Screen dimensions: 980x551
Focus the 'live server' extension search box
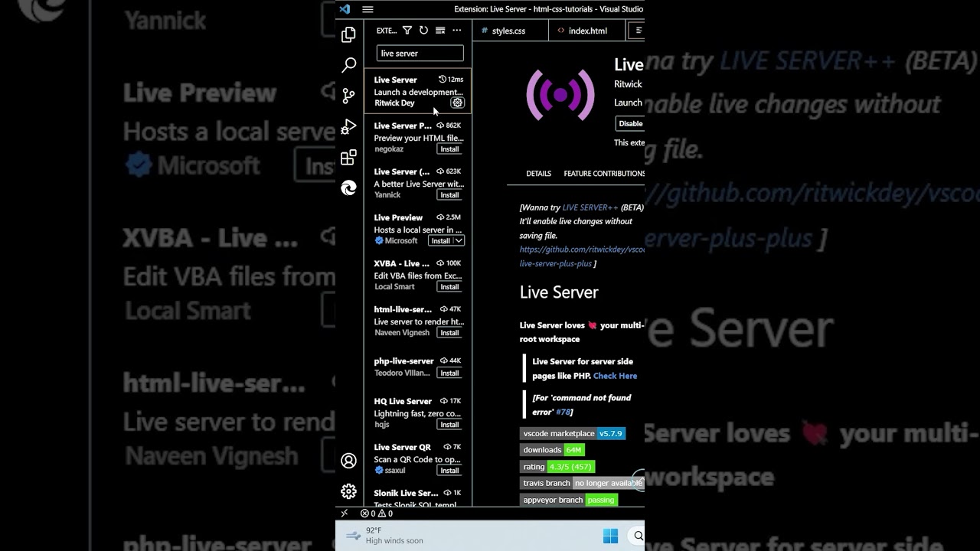point(420,53)
